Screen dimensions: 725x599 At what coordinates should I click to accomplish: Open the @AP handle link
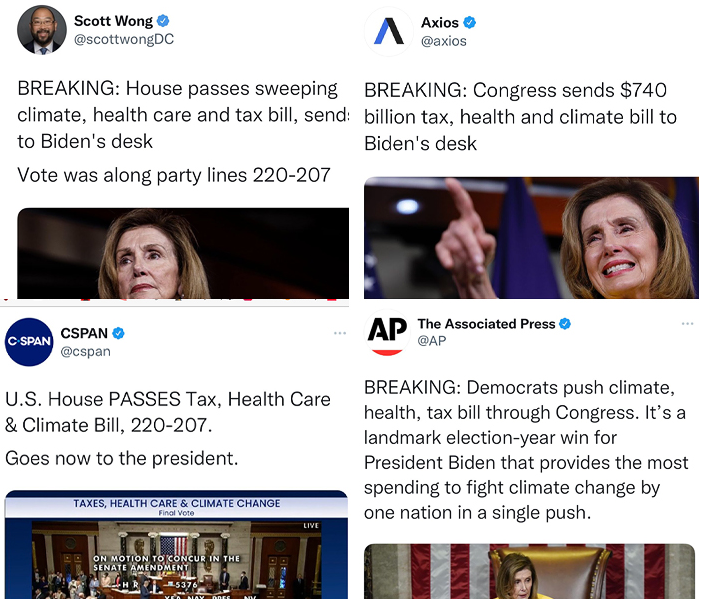click(431, 341)
